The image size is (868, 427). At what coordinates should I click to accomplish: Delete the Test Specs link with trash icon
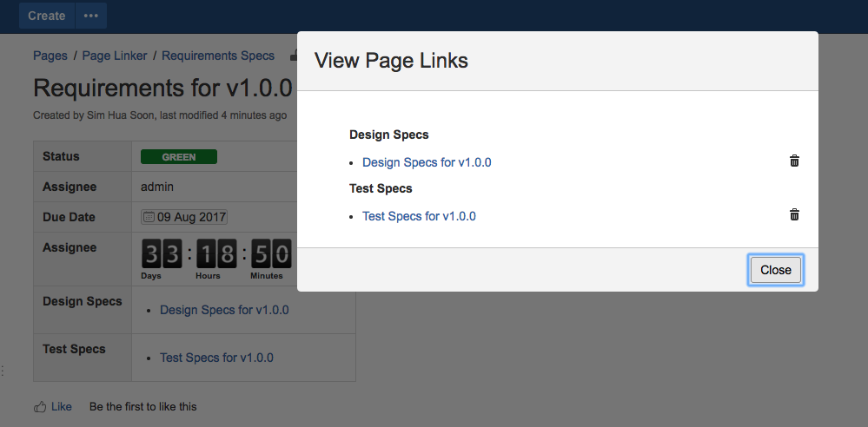point(794,215)
